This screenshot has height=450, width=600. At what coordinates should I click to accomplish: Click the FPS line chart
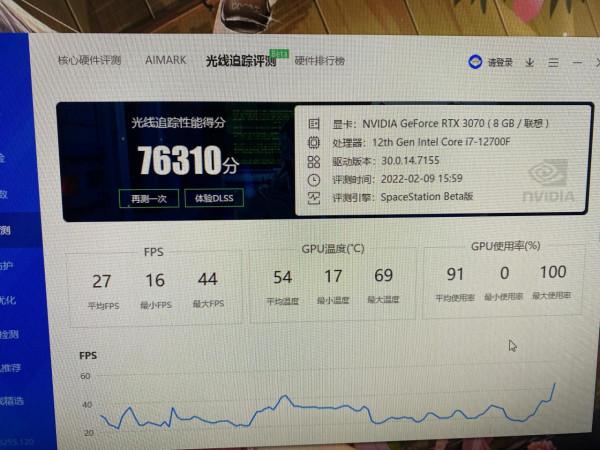coord(327,408)
